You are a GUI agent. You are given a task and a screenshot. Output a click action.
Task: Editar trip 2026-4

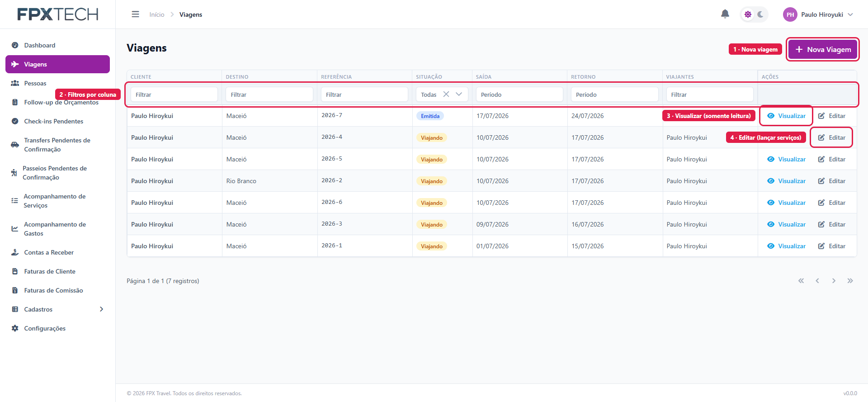832,137
